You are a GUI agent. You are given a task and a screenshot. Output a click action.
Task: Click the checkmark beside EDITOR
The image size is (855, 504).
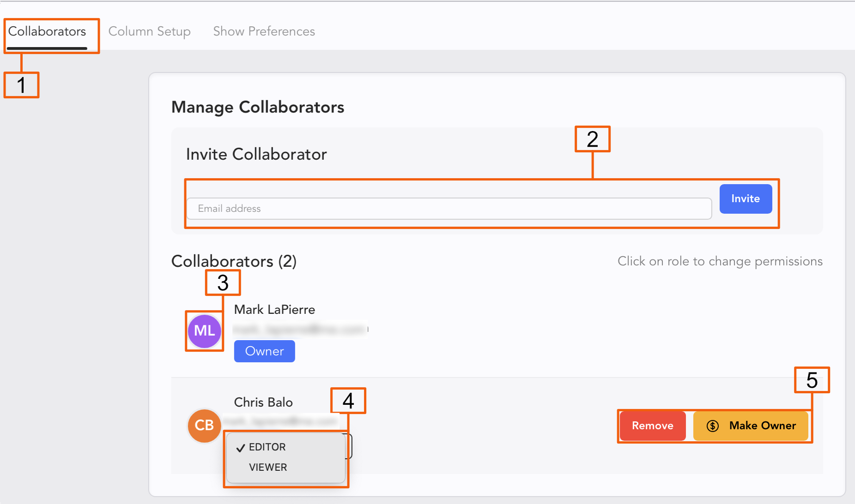pos(240,448)
